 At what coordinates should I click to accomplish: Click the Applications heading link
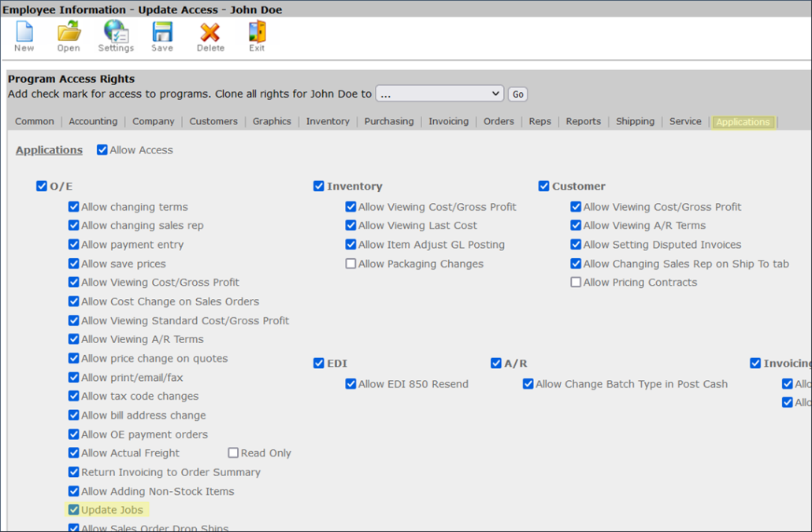coord(49,150)
